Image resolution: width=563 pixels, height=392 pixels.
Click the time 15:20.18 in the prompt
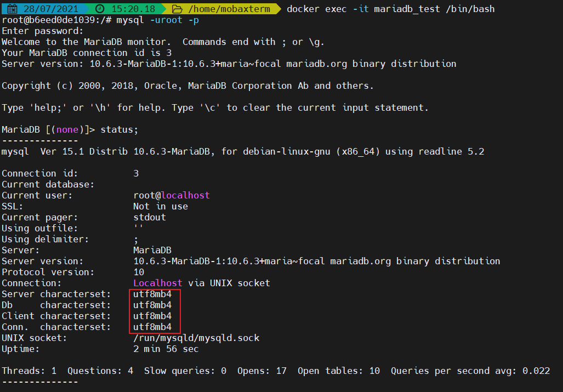coord(133,9)
